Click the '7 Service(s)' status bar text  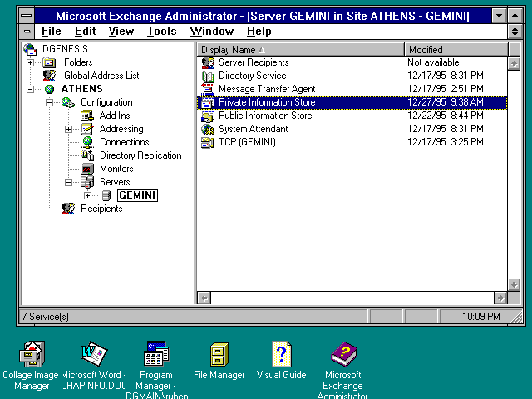[46, 317]
